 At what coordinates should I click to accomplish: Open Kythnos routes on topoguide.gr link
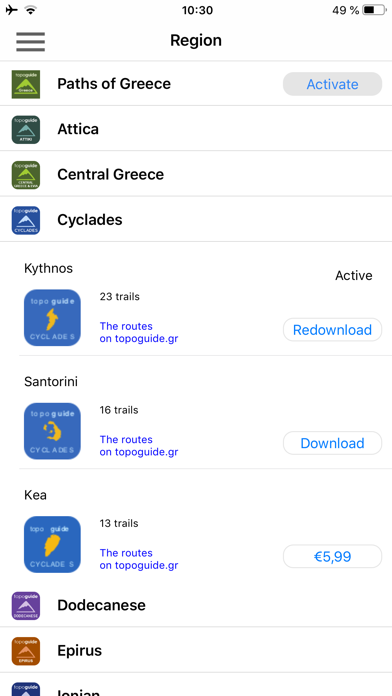tap(139, 332)
